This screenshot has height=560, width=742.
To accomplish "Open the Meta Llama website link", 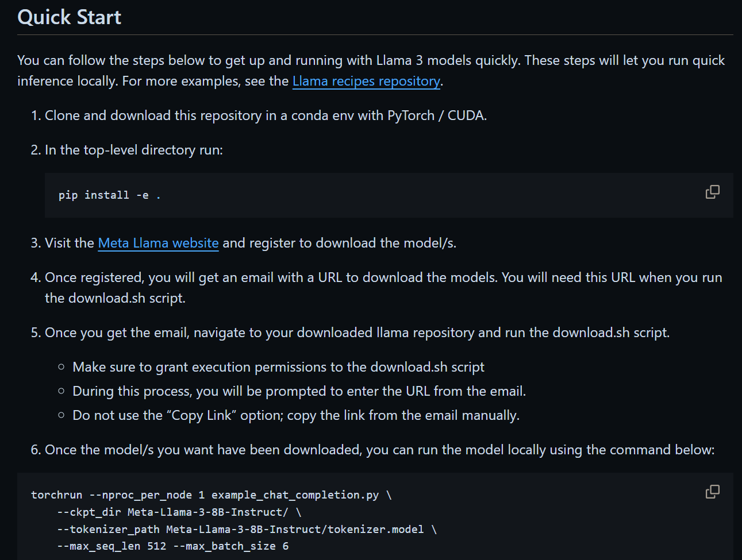I will (x=158, y=243).
